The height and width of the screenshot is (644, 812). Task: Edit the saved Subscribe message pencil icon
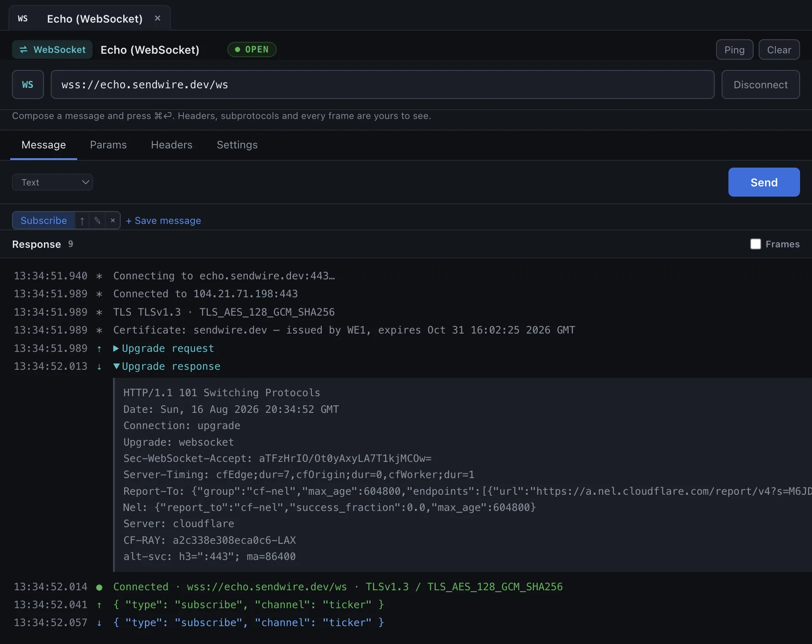click(x=97, y=220)
